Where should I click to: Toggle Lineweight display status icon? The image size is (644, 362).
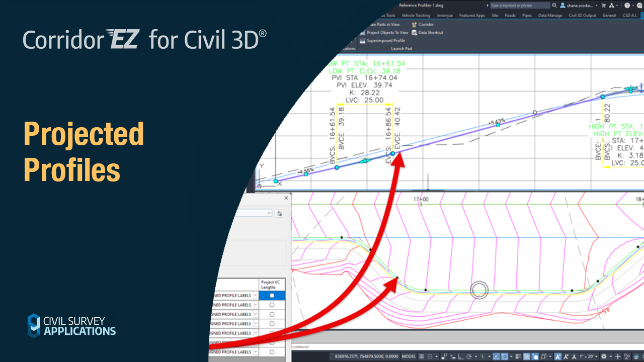coord(518,356)
